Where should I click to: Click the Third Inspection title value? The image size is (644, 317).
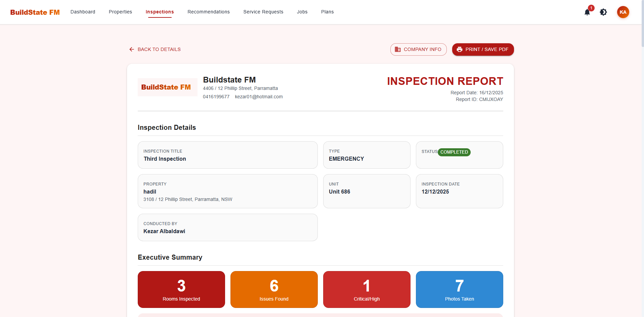tap(165, 159)
